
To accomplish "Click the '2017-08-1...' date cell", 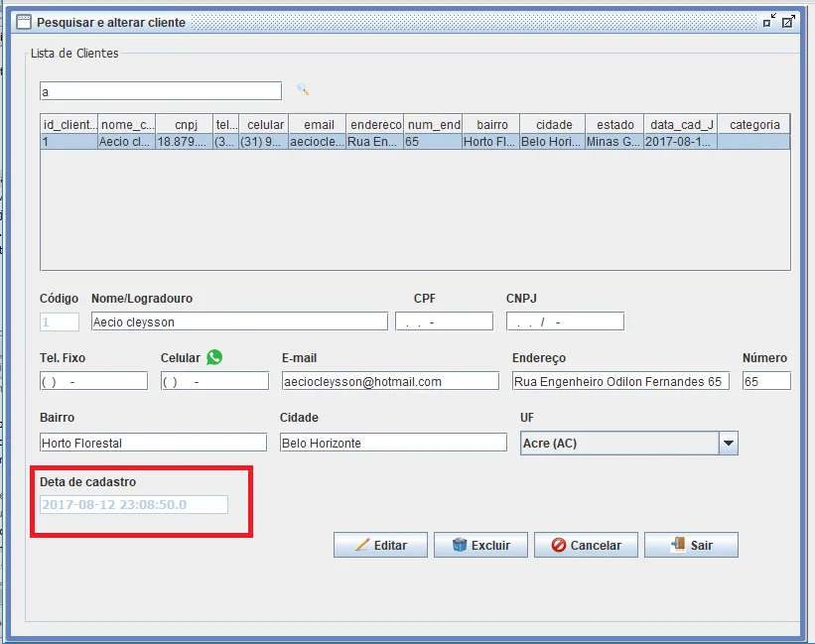I will [680, 141].
